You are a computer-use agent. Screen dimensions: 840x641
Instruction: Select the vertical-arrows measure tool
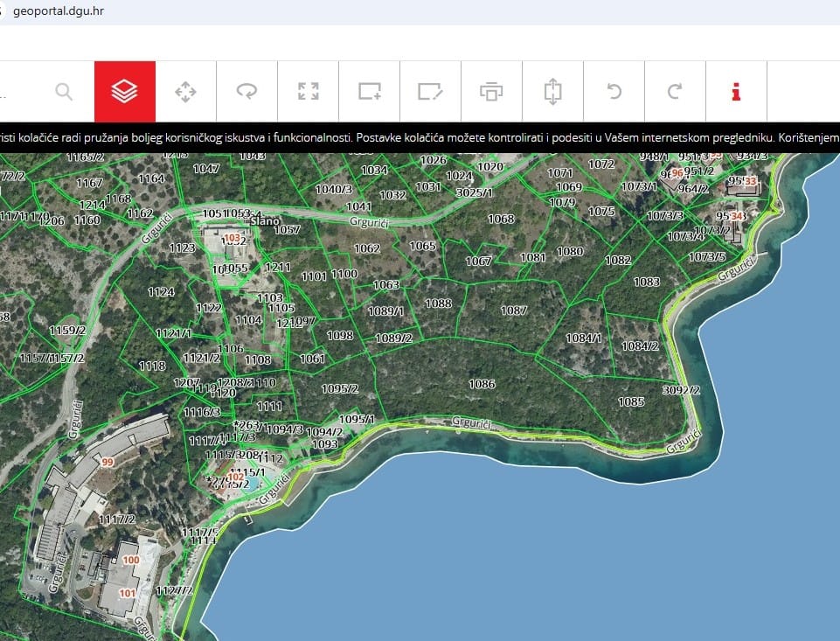(552, 91)
